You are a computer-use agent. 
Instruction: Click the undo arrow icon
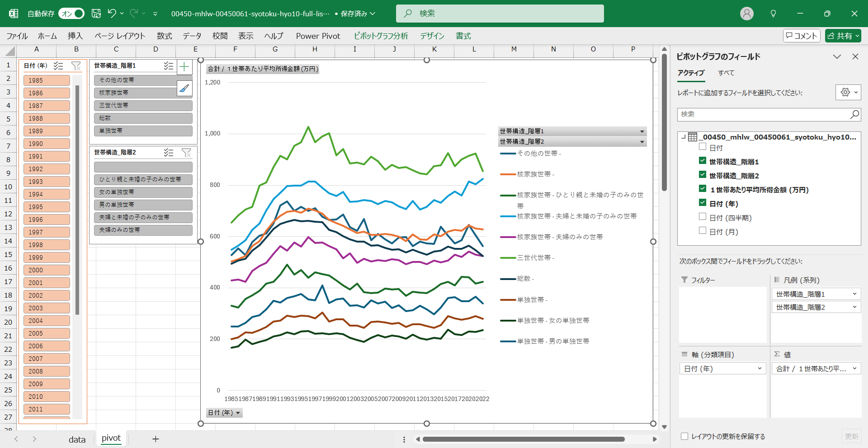112,14
